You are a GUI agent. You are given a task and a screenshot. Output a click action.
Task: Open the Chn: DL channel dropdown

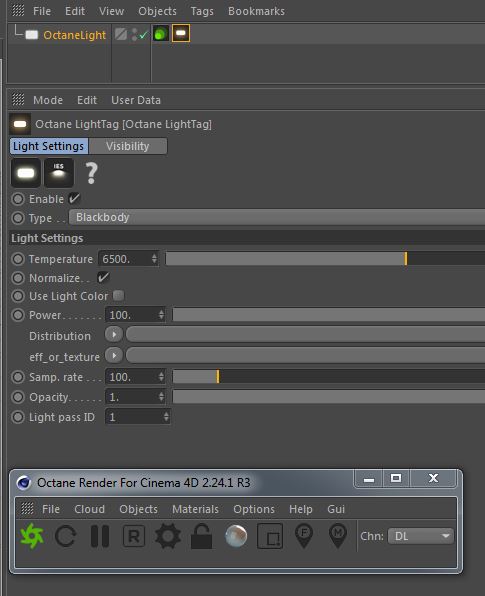pyautogui.click(x=421, y=536)
